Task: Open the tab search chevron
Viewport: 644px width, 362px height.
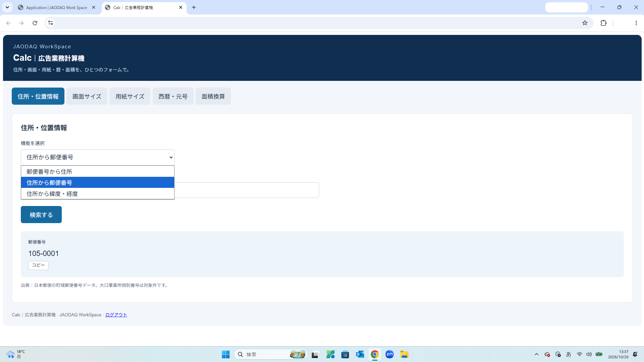Action: point(7,7)
